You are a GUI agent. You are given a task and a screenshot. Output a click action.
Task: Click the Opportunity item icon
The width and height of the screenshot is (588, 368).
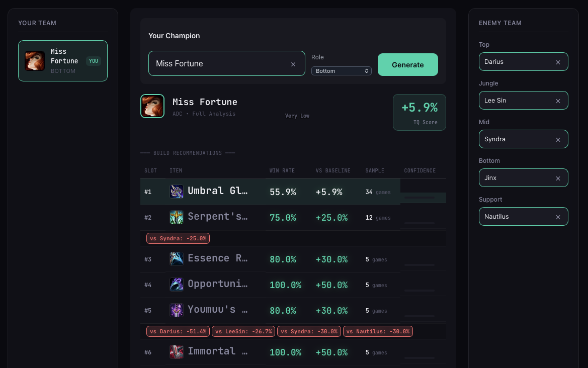177,285
